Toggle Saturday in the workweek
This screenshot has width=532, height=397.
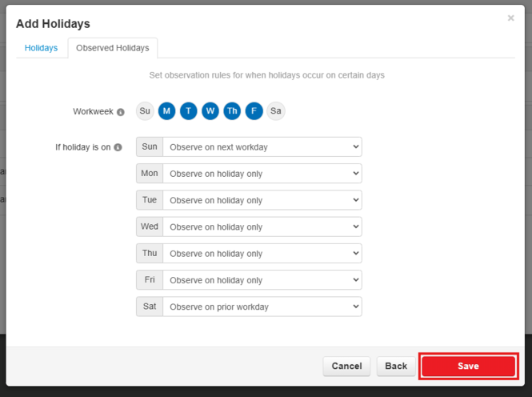point(275,111)
